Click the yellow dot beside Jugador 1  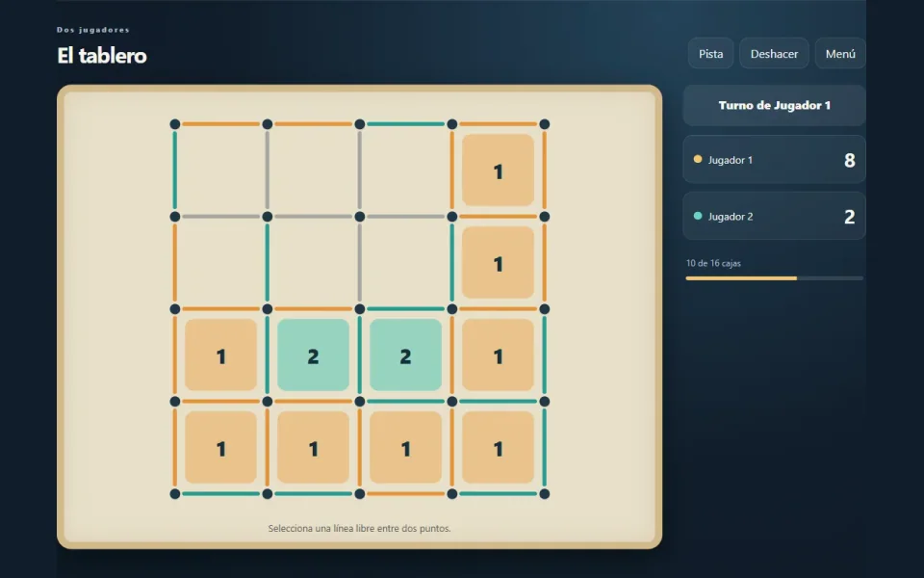[698, 159]
